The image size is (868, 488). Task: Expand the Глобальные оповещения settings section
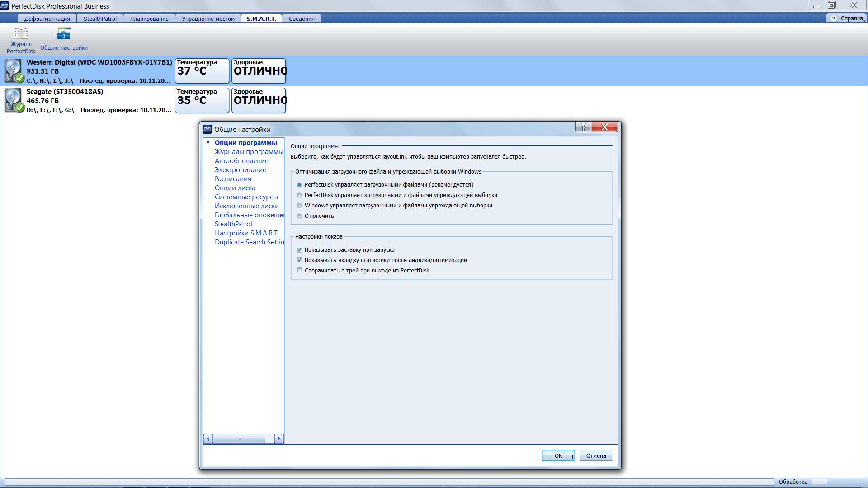[x=249, y=215]
